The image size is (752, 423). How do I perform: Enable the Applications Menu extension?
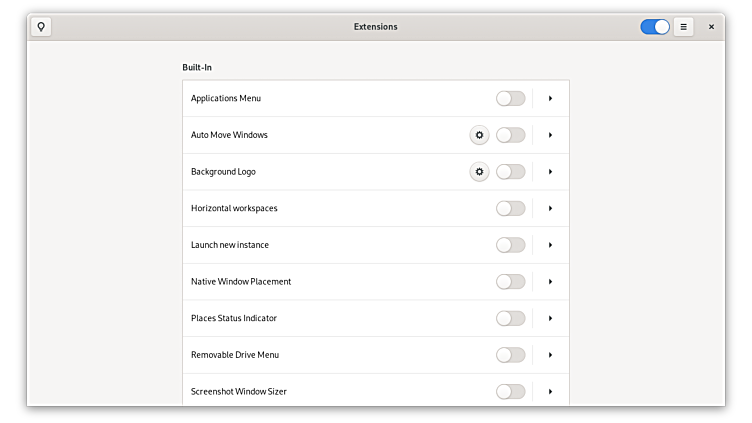[510, 98]
